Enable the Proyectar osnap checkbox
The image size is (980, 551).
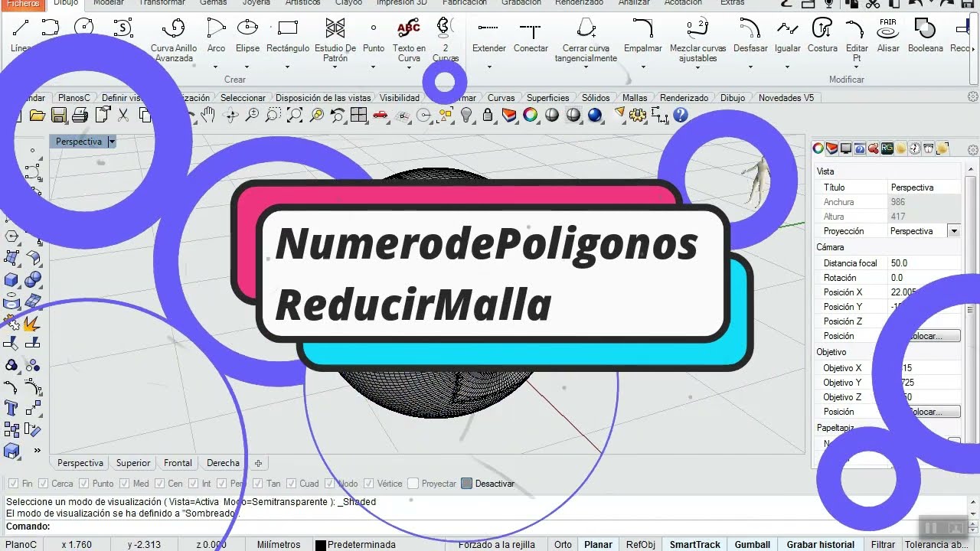[x=413, y=484]
